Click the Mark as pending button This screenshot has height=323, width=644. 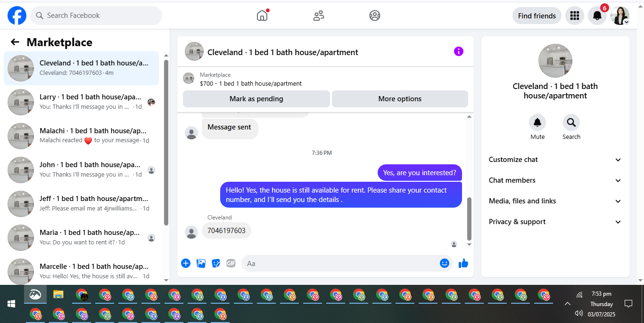point(256,99)
